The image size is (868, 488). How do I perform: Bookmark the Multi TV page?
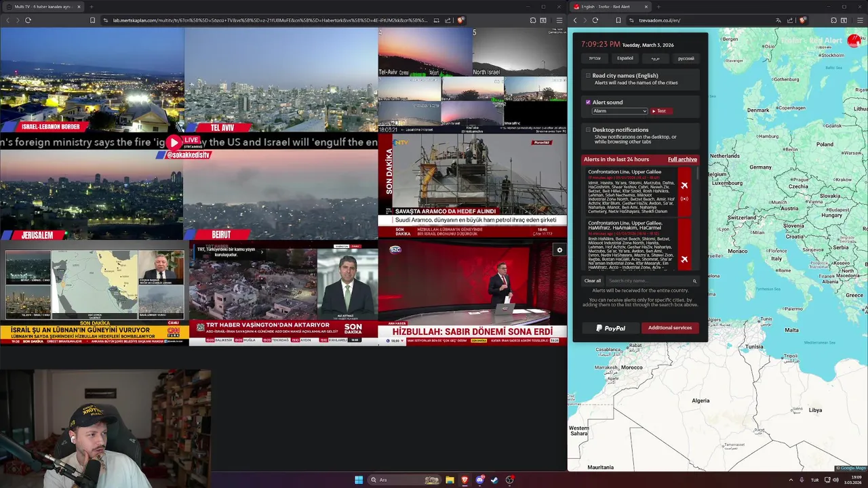pyautogui.click(x=92, y=20)
